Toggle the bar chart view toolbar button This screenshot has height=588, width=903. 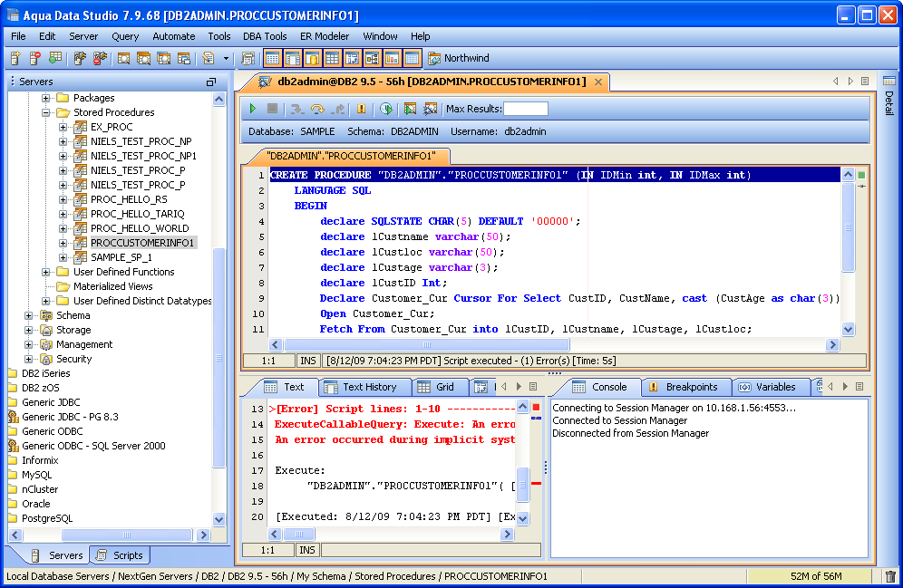click(x=392, y=59)
